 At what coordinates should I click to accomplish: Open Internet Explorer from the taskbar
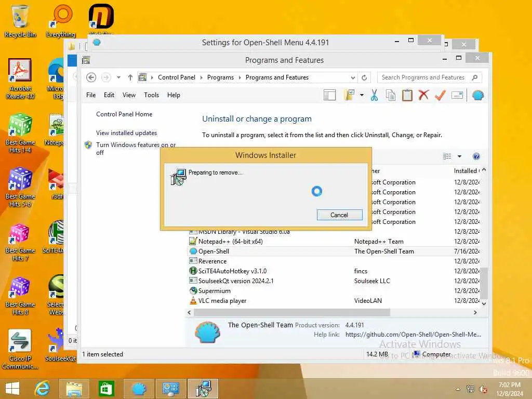(x=42, y=389)
